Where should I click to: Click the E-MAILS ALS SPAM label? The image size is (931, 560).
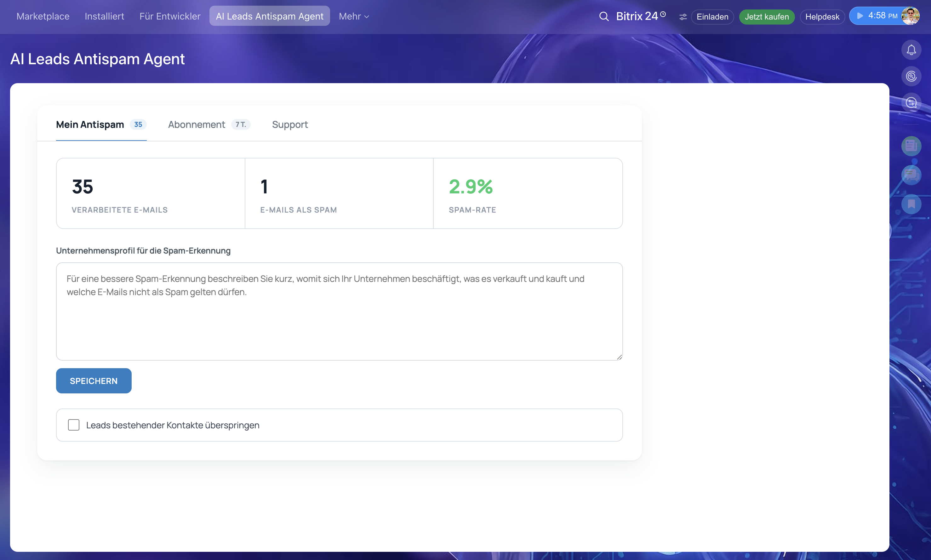click(x=298, y=210)
